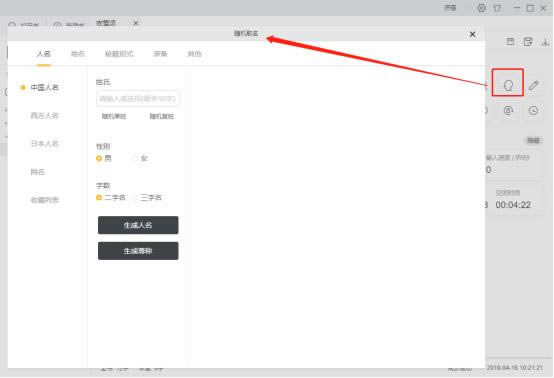Switch to the 人名 tab
The height and width of the screenshot is (378, 554).
(x=44, y=54)
